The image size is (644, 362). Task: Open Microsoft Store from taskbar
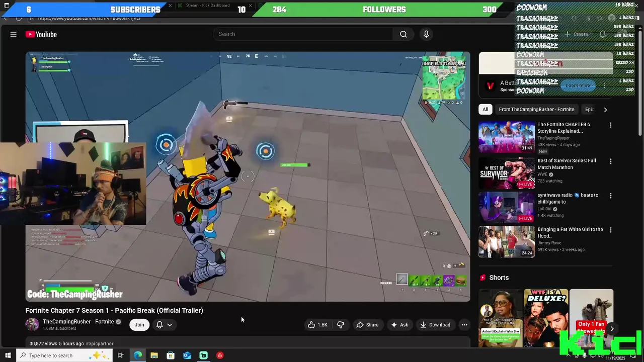coord(171,355)
